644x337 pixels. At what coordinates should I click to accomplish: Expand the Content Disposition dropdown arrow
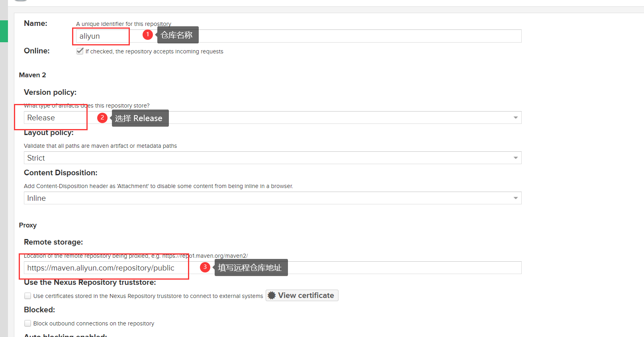(515, 198)
